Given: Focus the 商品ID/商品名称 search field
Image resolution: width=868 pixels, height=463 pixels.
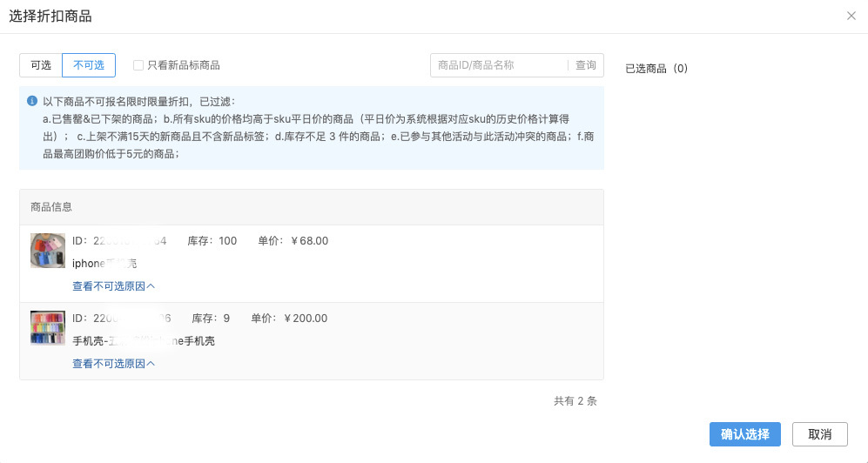Looking at the screenshot, I should (x=500, y=65).
